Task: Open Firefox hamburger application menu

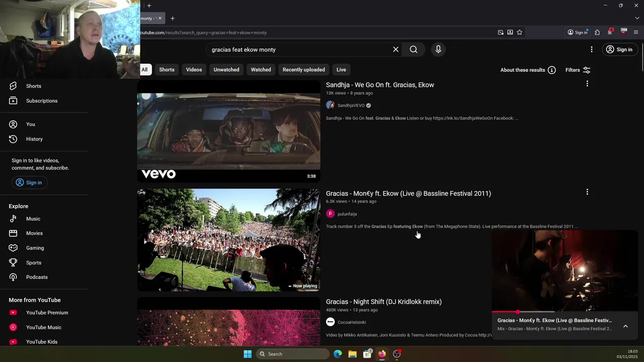Action: pos(636,32)
